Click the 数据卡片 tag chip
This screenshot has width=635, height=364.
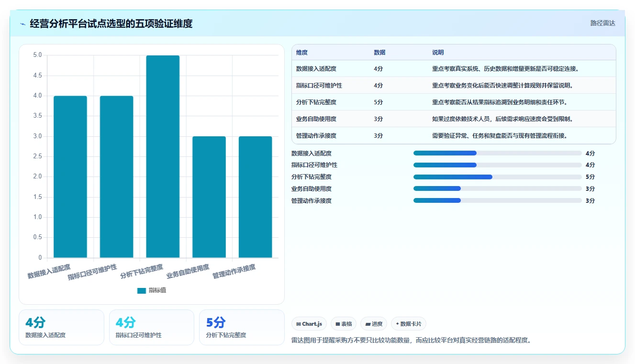click(409, 324)
